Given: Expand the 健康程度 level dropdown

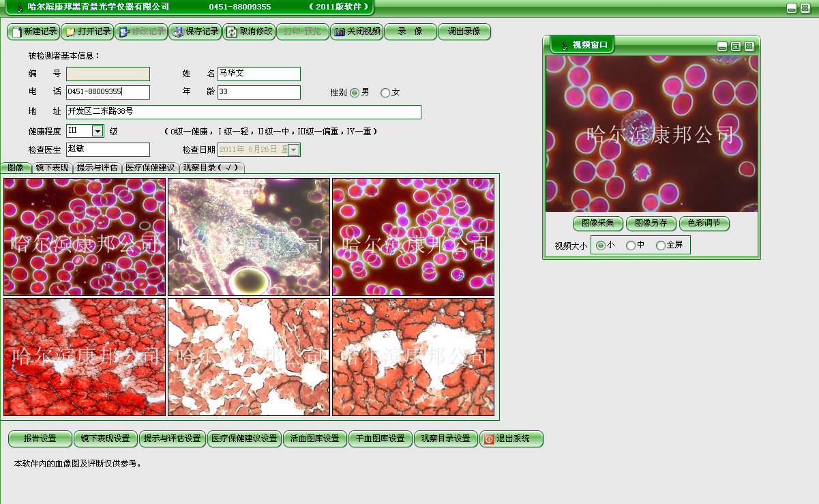Looking at the screenshot, I should click(x=98, y=131).
